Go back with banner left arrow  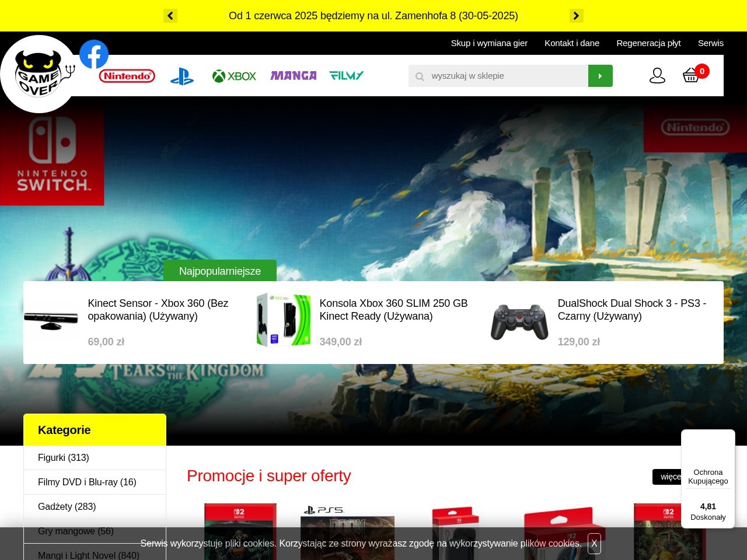[170, 16]
